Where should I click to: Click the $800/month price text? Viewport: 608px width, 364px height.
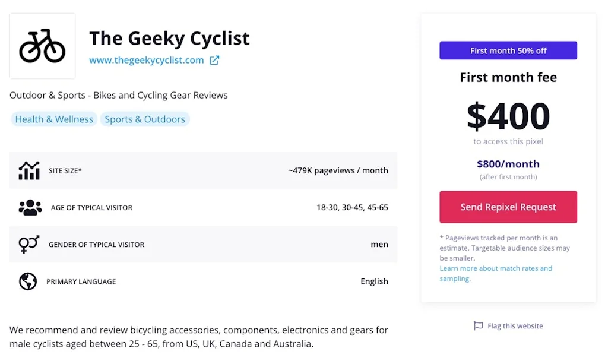[508, 164]
